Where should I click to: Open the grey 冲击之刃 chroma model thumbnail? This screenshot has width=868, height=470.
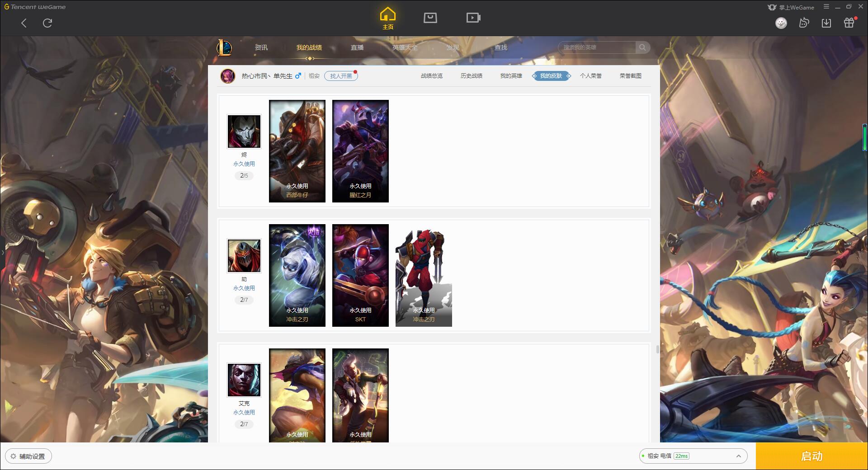coord(424,275)
